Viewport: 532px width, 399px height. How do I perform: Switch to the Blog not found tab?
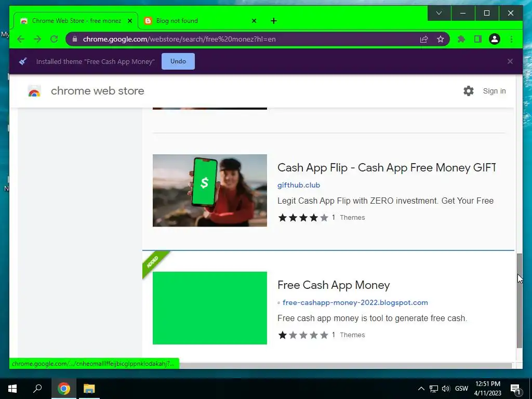(200, 21)
